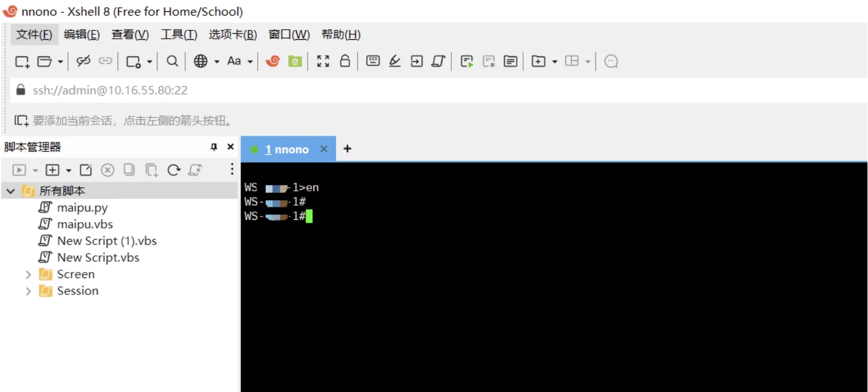The height and width of the screenshot is (392, 868).
Task: Expand the Screen folder in Script Manager
Action: 28,274
